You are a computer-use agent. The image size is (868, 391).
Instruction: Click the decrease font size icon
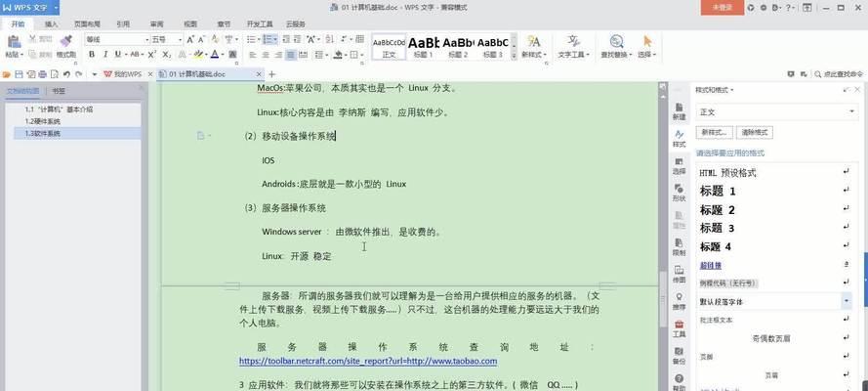pyautogui.click(x=201, y=39)
